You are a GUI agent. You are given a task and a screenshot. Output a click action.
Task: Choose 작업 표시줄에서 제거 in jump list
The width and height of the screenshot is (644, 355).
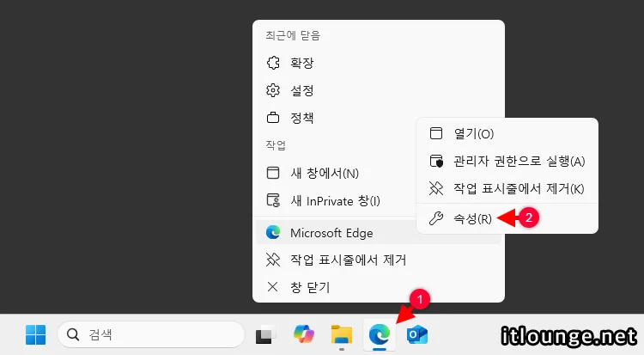pyautogui.click(x=378, y=260)
